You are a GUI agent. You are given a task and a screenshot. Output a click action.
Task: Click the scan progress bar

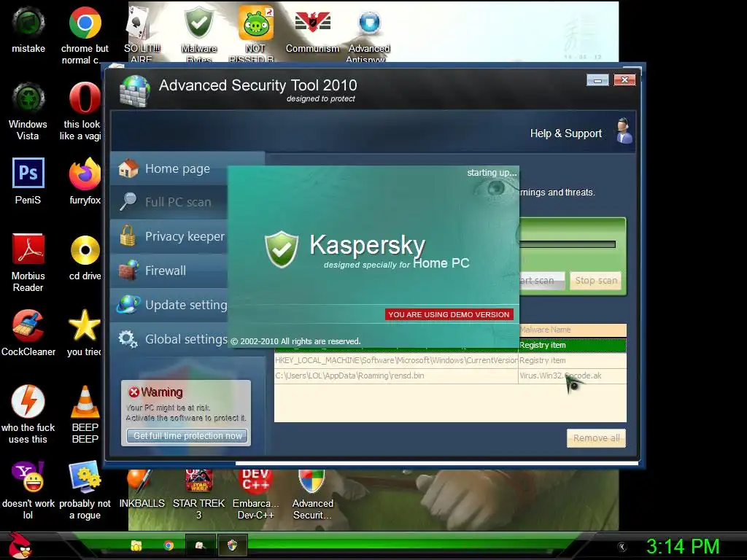[568, 244]
